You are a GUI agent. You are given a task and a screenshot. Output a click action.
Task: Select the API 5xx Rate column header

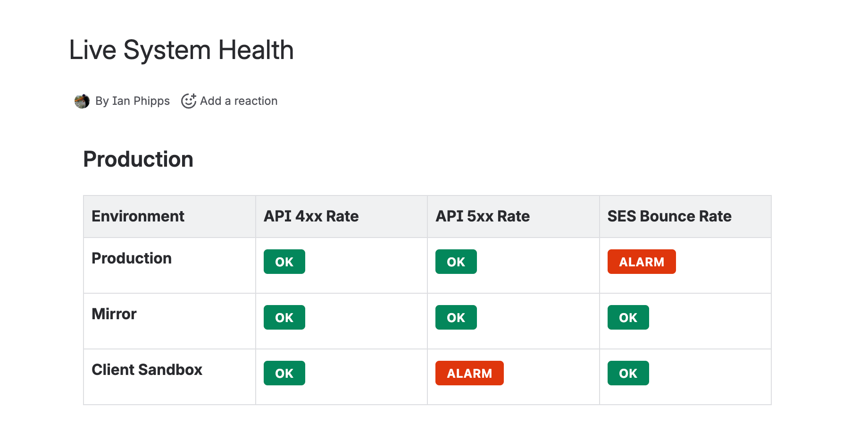tap(483, 216)
